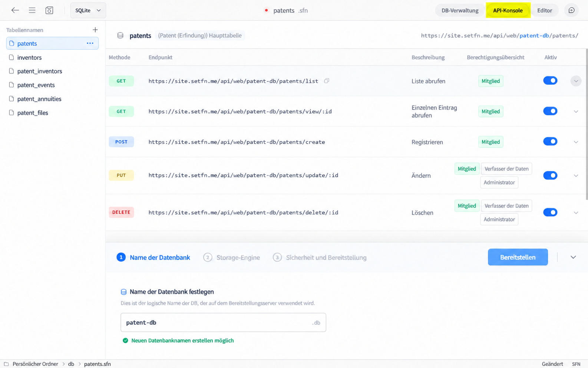Image resolution: width=588 pixels, height=368 pixels.
Task: Add a new table with plus icon
Action: 95,30
